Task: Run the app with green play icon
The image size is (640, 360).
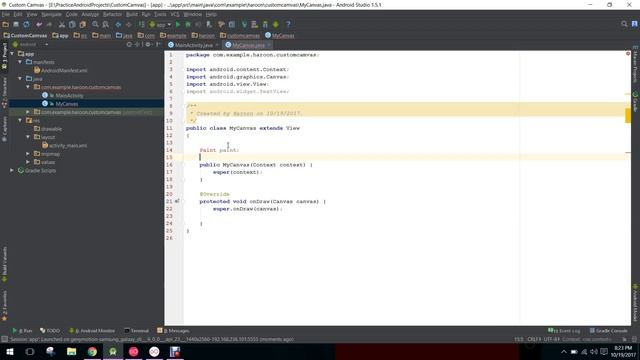Action: coord(178,24)
